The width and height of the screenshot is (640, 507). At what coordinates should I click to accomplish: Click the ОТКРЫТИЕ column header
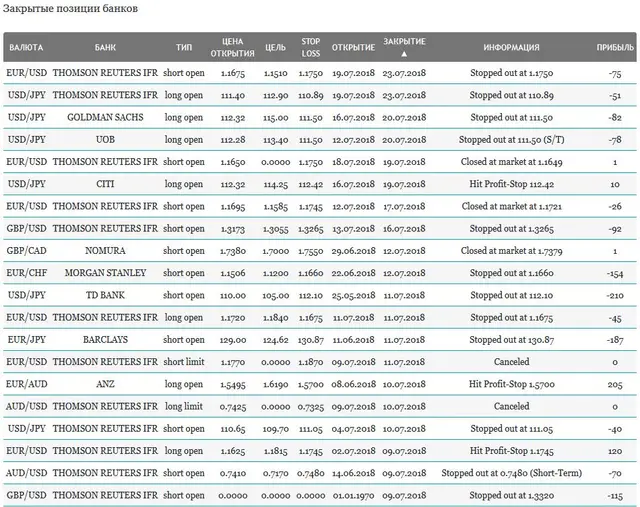[x=353, y=47]
